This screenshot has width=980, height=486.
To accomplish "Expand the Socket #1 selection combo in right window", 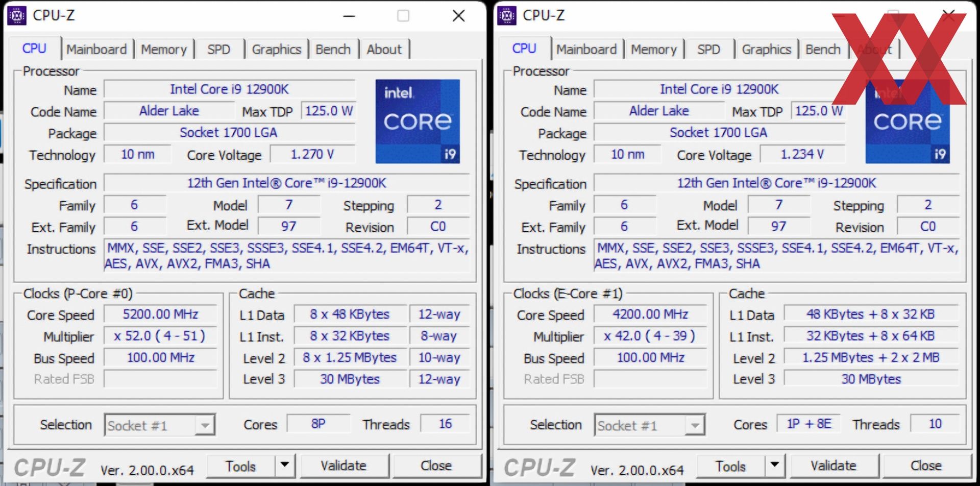I will tap(695, 425).
